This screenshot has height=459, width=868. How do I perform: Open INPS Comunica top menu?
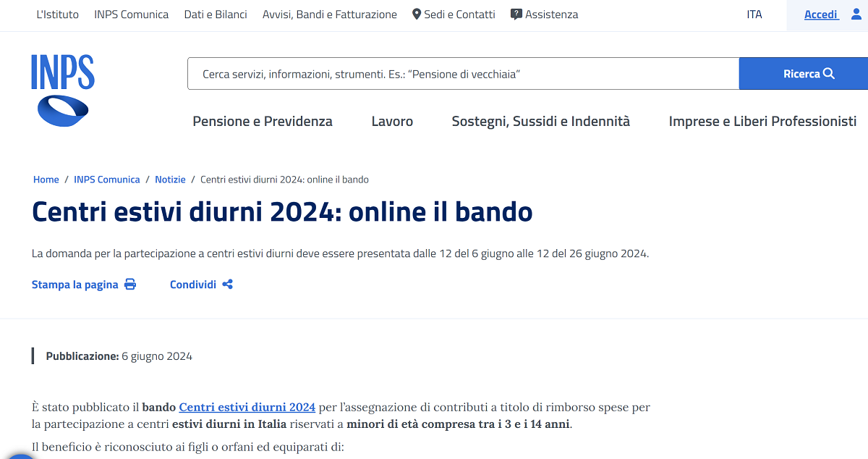132,14
